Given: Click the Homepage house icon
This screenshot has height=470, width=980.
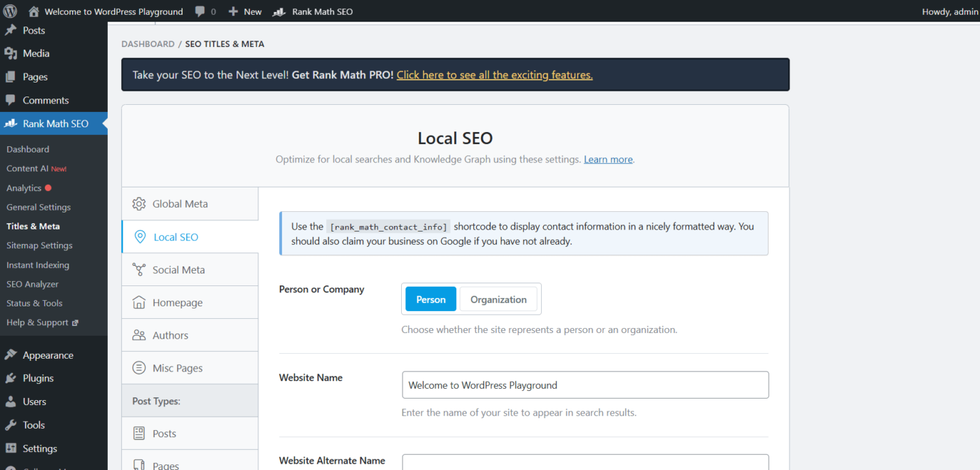Looking at the screenshot, I should click(x=139, y=303).
